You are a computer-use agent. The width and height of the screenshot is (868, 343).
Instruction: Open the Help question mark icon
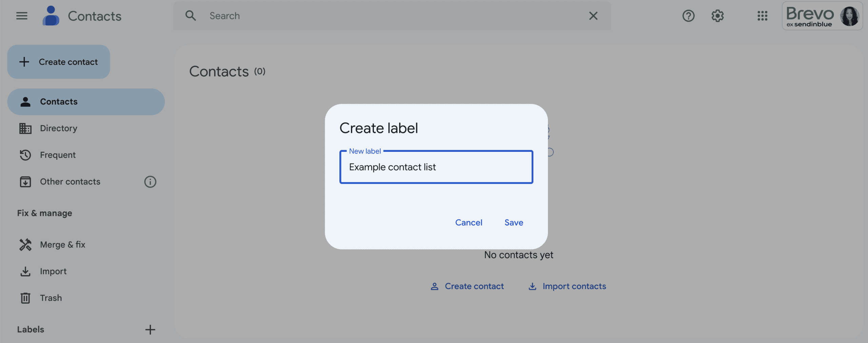pos(688,16)
